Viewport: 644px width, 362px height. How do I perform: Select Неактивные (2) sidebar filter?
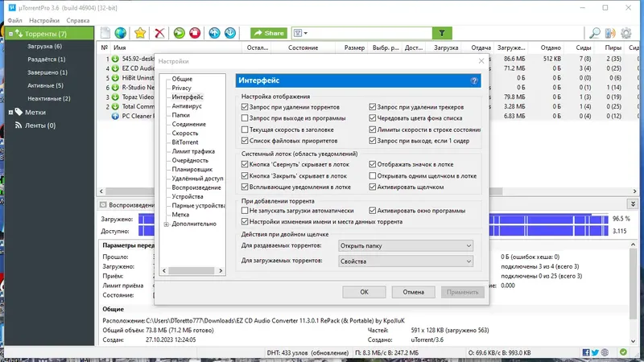(x=48, y=98)
